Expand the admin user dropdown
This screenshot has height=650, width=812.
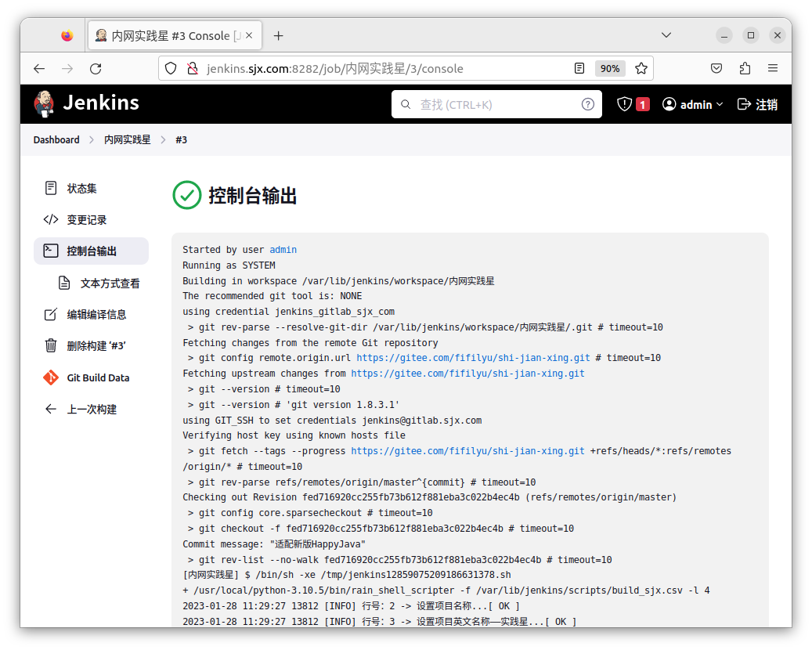click(693, 104)
